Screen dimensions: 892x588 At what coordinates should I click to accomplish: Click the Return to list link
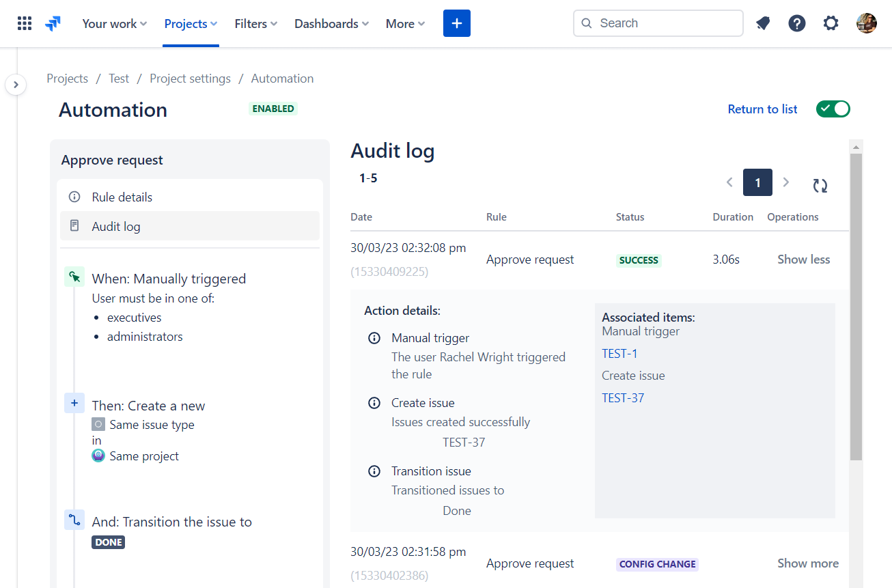pos(762,109)
